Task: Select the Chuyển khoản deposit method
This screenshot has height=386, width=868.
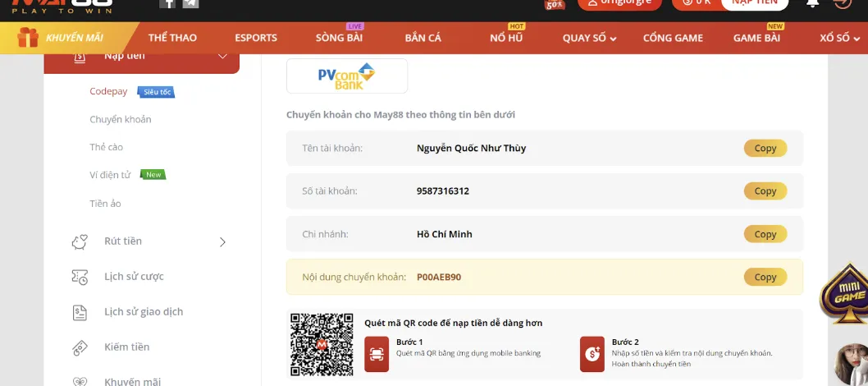Action: (x=121, y=120)
